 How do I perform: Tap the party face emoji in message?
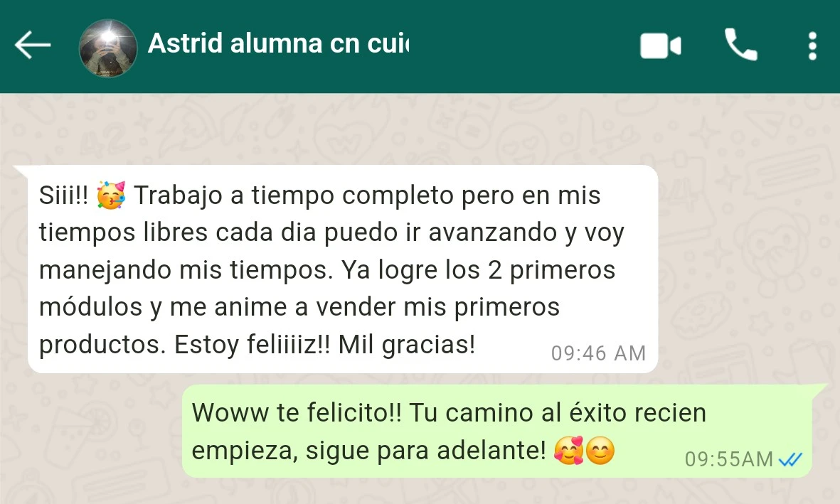(x=111, y=195)
